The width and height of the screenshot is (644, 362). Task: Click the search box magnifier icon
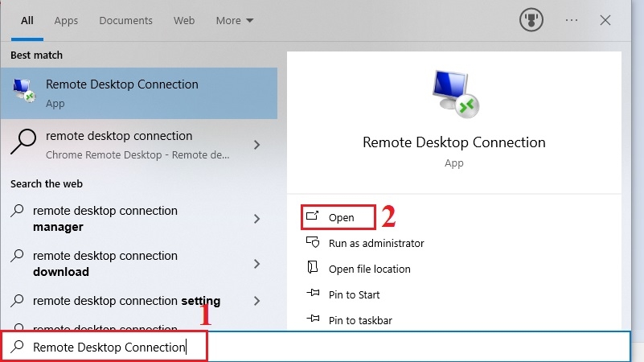17,347
